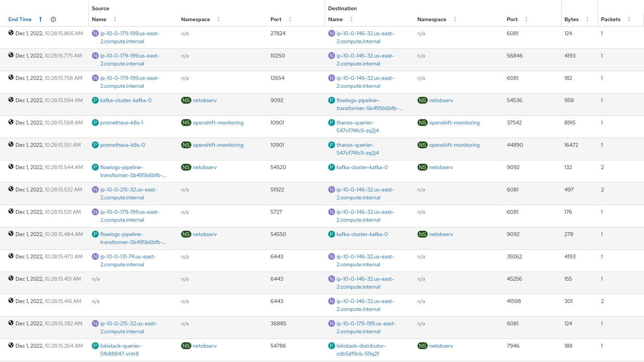Click the End Time column header

[20, 19]
